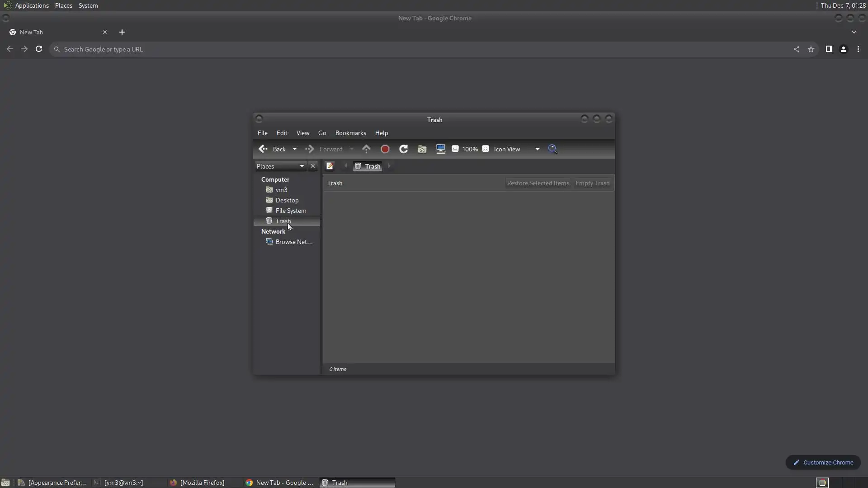Toggle Chrome side panel icon
The height and width of the screenshot is (488, 868).
pos(829,49)
